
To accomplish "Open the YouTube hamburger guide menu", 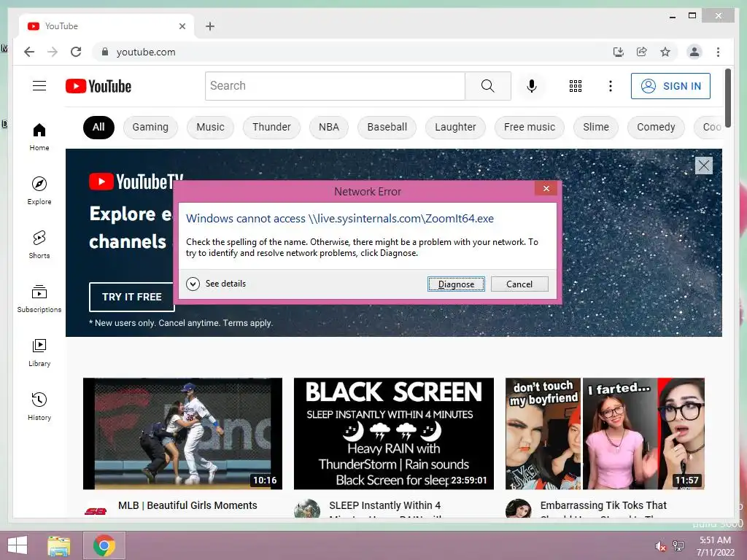I will coord(39,86).
